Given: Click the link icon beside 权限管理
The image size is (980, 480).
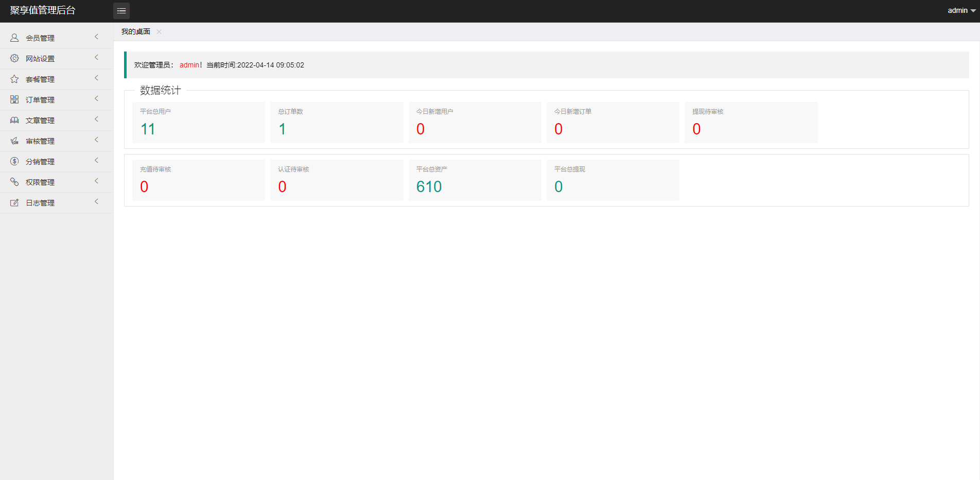Looking at the screenshot, I should (x=14, y=182).
